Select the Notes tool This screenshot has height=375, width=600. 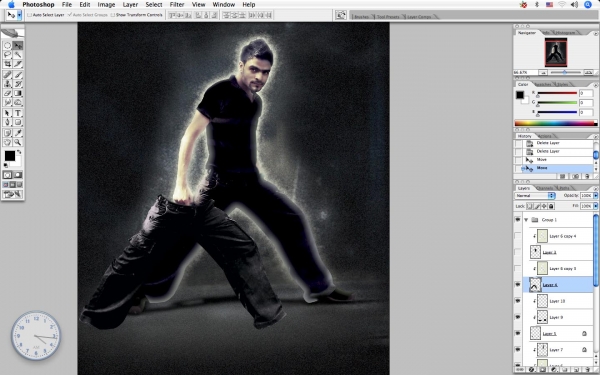click(7, 133)
